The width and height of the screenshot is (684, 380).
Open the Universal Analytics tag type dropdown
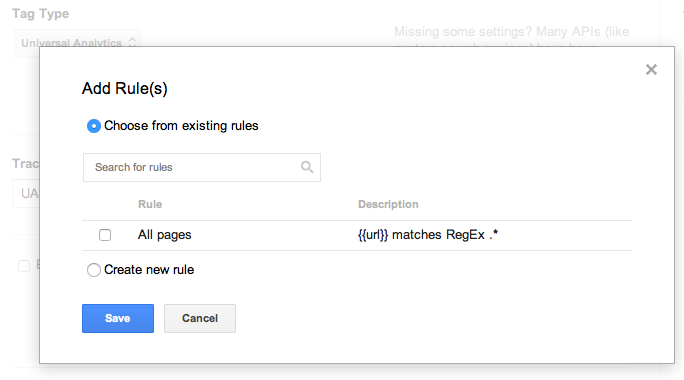(x=77, y=43)
